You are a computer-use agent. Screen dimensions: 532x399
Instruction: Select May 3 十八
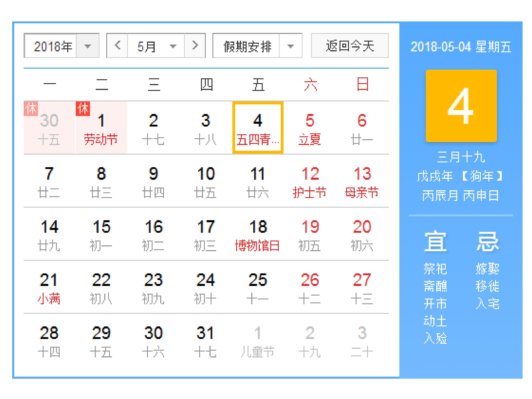coord(206,127)
